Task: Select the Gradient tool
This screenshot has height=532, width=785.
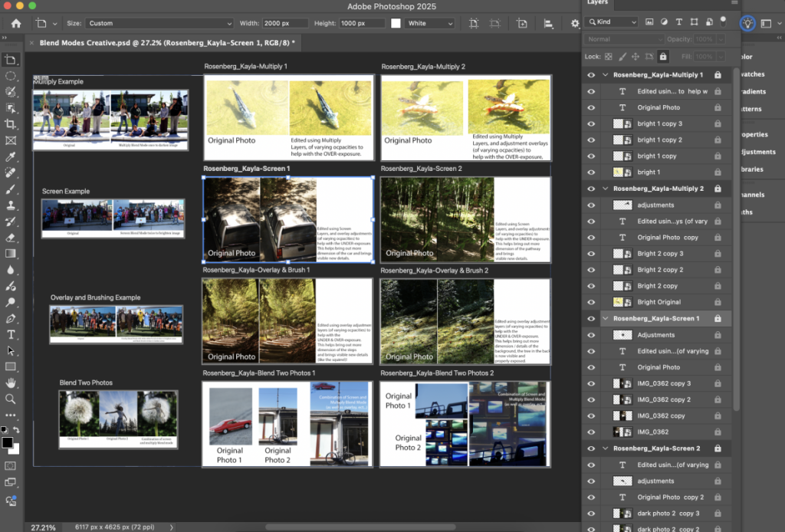Action: click(10, 254)
